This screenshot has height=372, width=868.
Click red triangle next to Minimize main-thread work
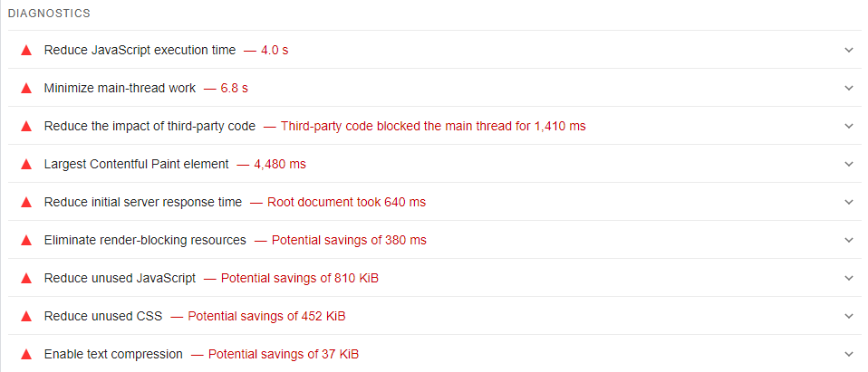click(26, 88)
